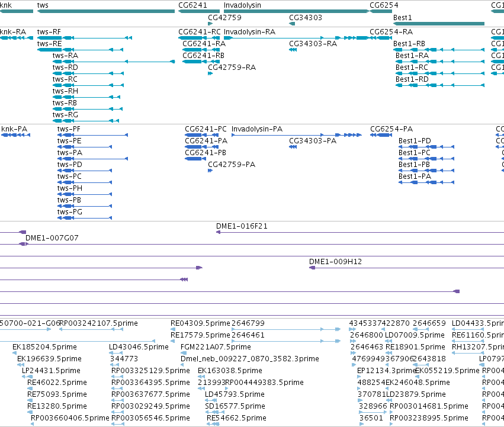Select the Invadolysin-RA transcript label
Image resolution: width=504 pixels, height=427 pixels.
pyautogui.click(x=249, y=31)
